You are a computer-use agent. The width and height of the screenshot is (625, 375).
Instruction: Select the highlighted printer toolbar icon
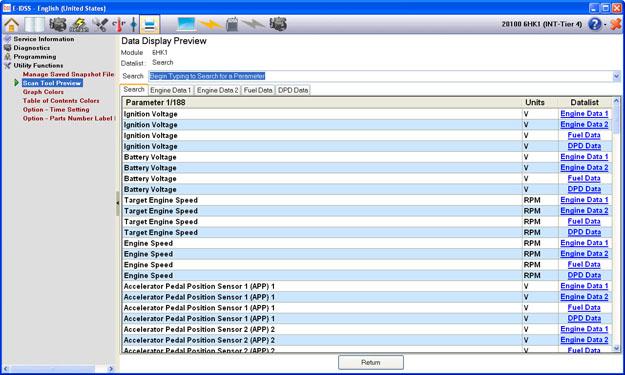pos(149,25)
